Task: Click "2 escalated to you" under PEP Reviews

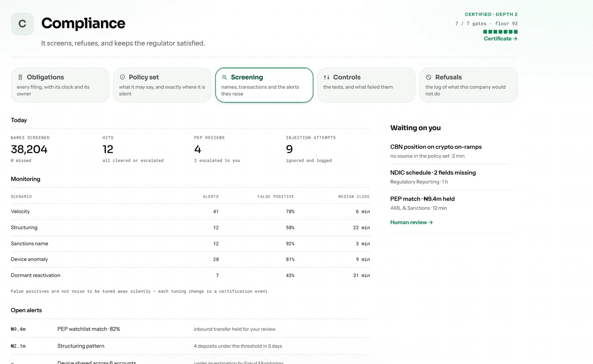Action: pyautogui.click(x=217, y=160)
